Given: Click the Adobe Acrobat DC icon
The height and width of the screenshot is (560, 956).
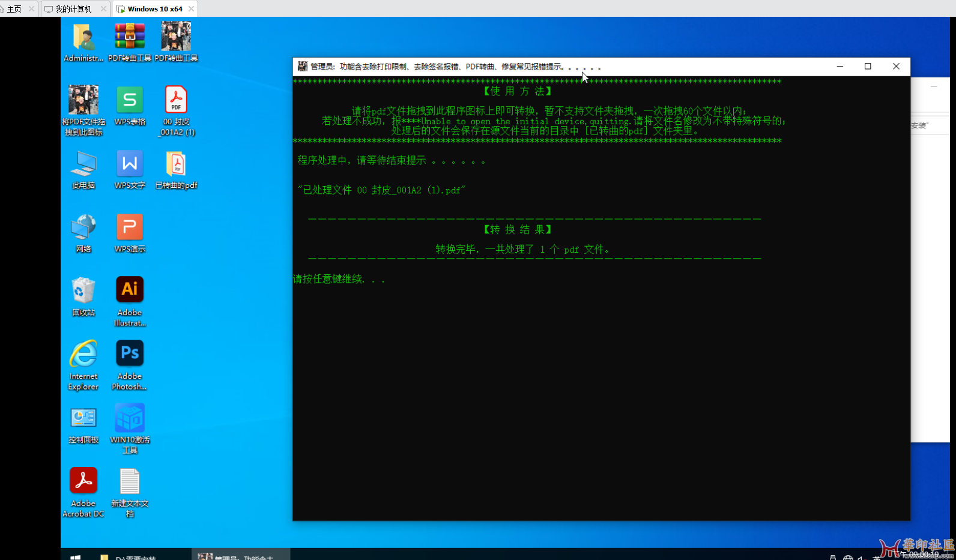Looking at the screenshot, I should [83, 481].
